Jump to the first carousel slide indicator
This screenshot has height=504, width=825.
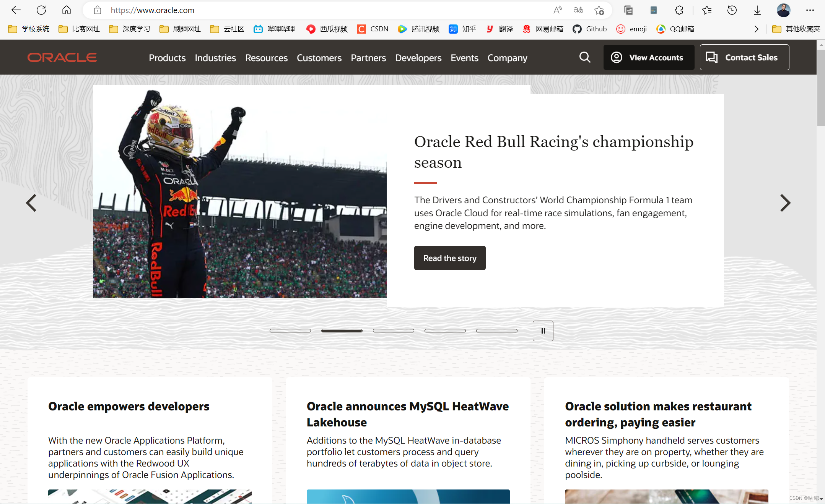(290, 331)
